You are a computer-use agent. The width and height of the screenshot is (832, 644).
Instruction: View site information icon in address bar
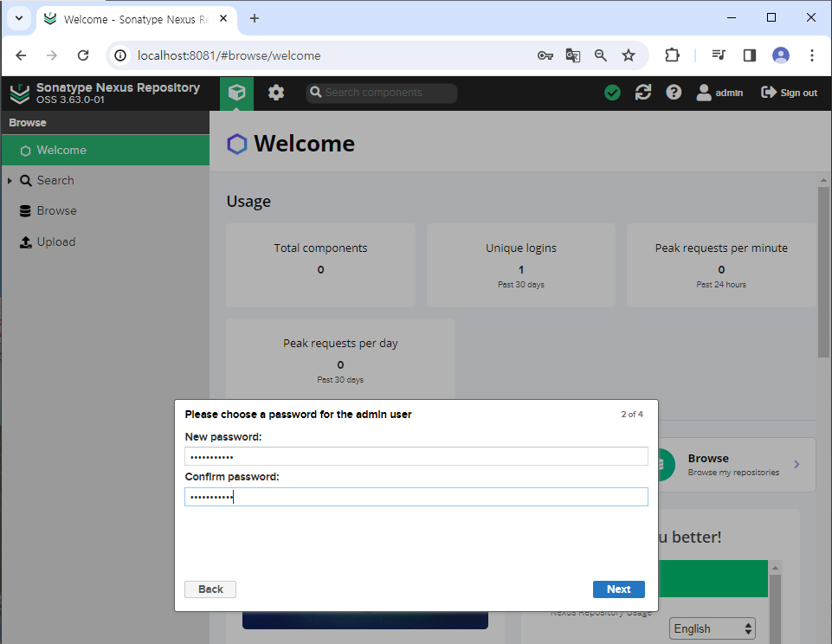click(x=121, y=55)
